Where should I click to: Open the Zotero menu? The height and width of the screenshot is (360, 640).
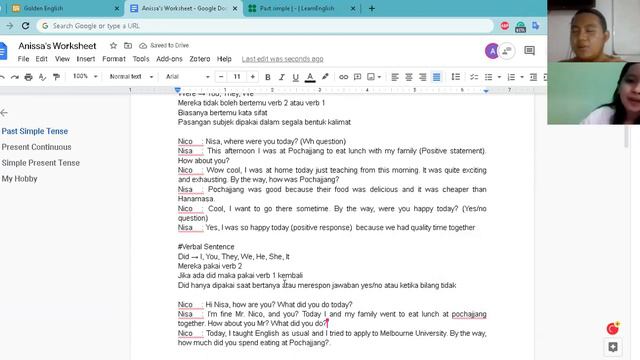[x=200, y=59]
